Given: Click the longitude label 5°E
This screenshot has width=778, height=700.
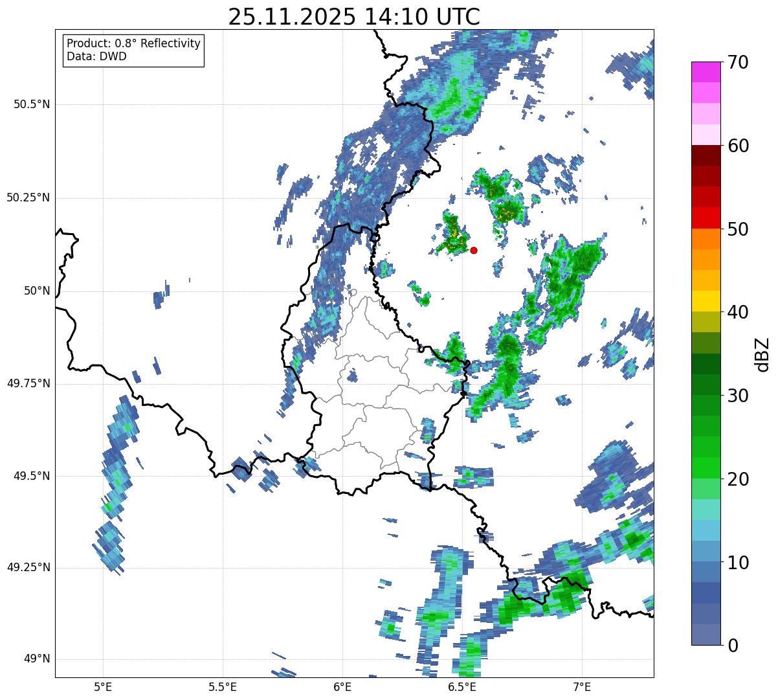Looking at the screenshot, I should click(x=102, y=686).
